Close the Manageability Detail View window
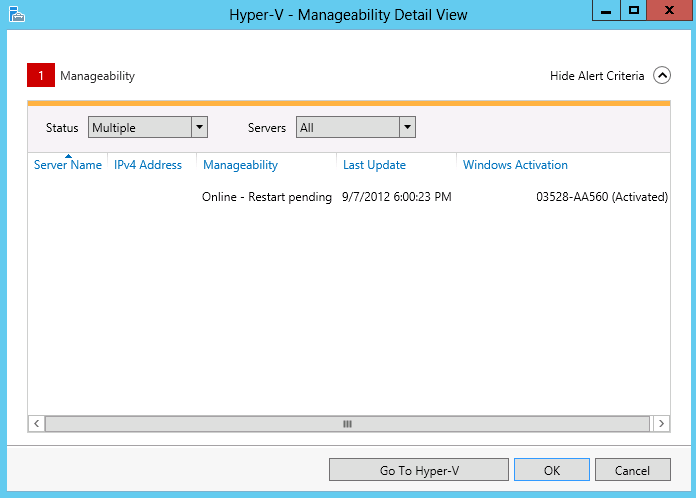 point(669,10)
